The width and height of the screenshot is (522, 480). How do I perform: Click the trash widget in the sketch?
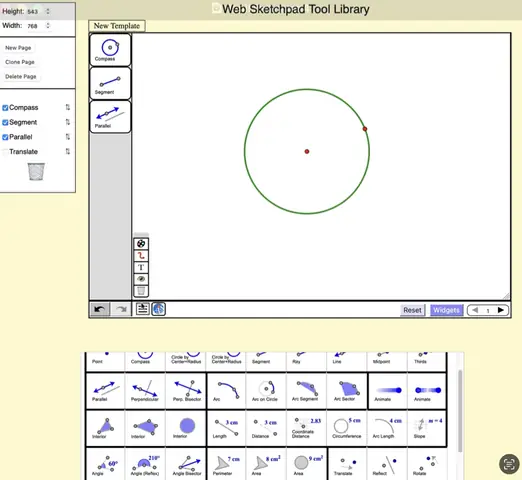[141, 291]
